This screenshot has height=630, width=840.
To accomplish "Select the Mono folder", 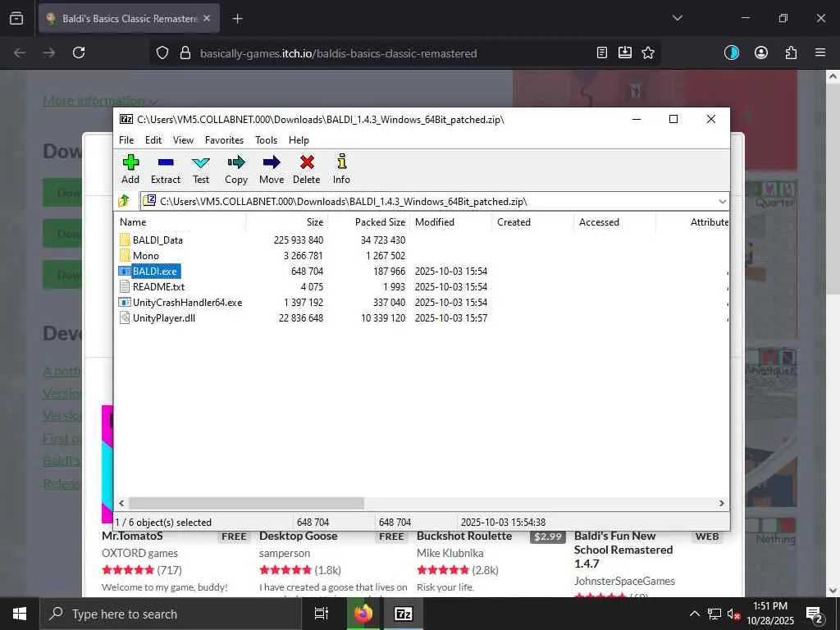I will [x=146, y=256].
